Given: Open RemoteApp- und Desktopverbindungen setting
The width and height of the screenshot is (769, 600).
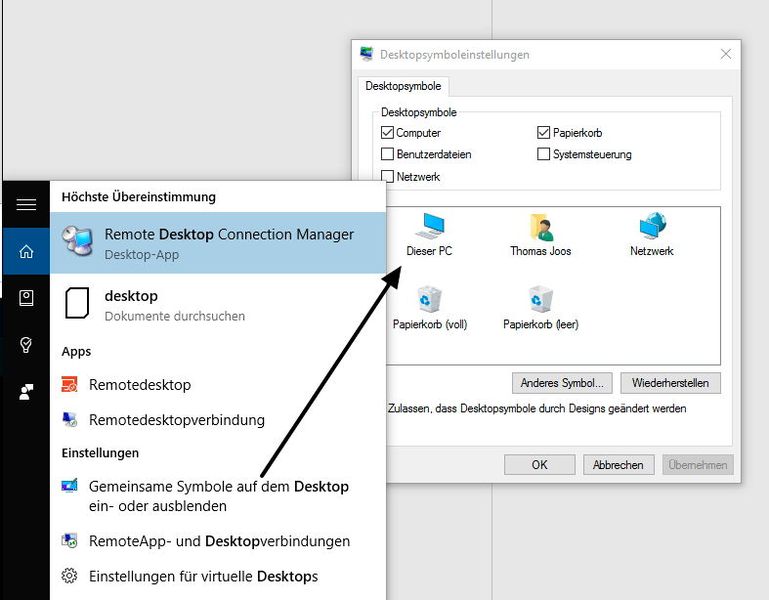Looking at the screenshot, I should 218,541.
